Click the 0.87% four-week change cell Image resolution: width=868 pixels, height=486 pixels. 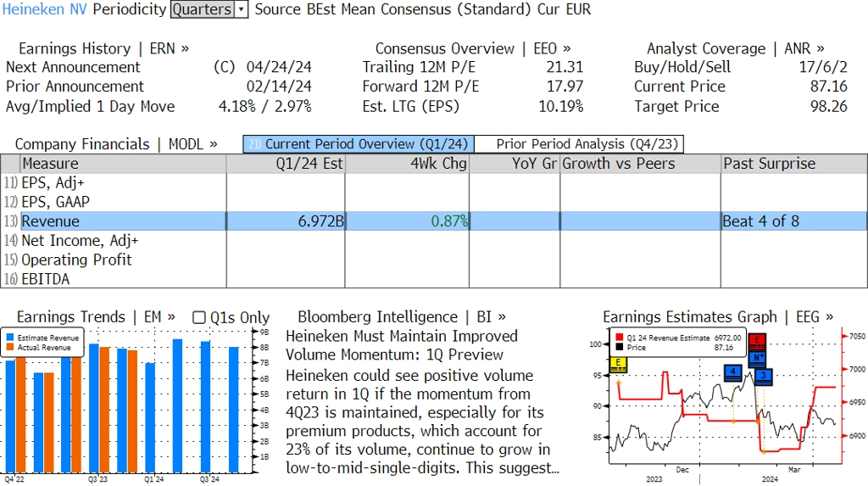pyautogui.click(x=407, y=221)
